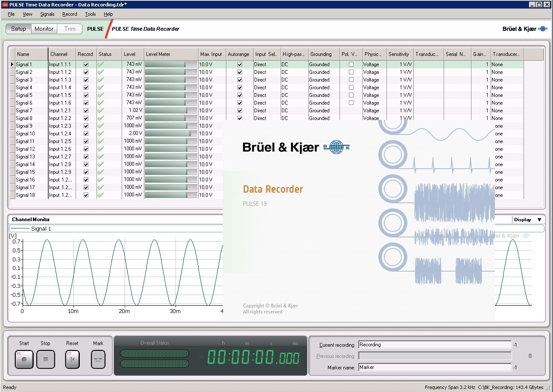Click the level meter bar for Signal 1
The image size is (553, 392).
171,64
